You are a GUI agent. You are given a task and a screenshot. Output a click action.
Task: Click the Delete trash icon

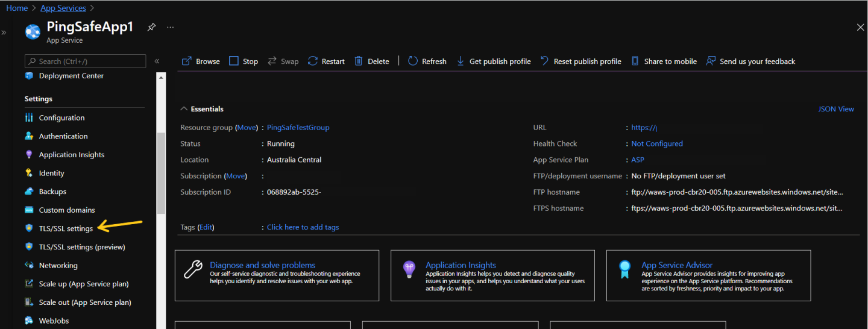coord(359,61)
